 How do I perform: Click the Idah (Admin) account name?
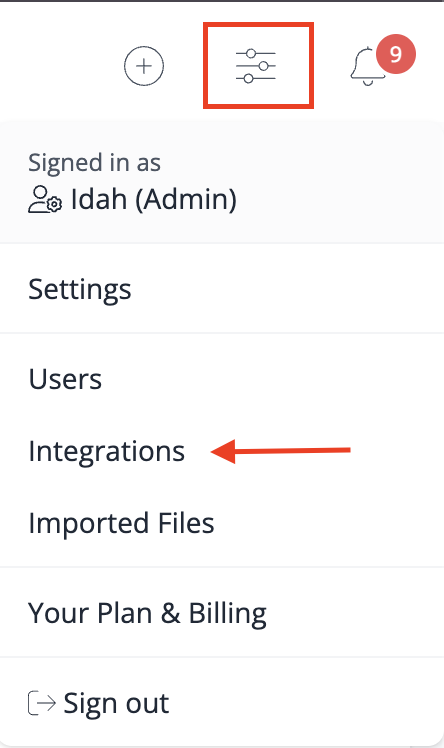click(154, 199)
